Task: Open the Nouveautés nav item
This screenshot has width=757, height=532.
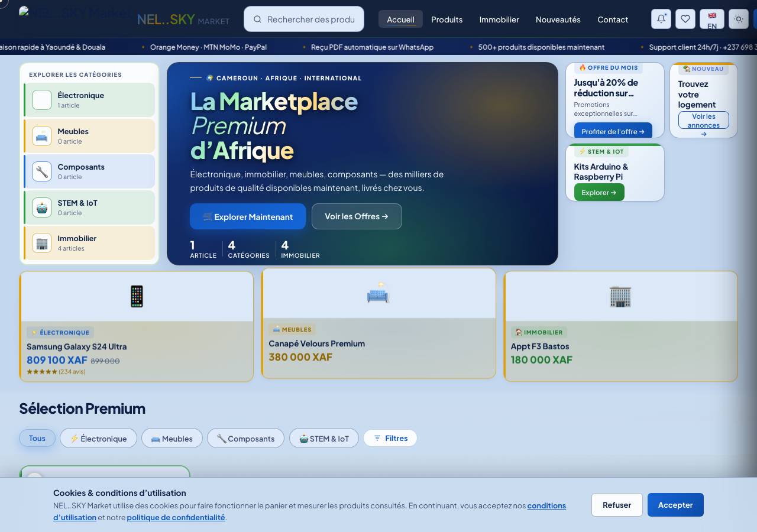Action: tap(558, 20)
